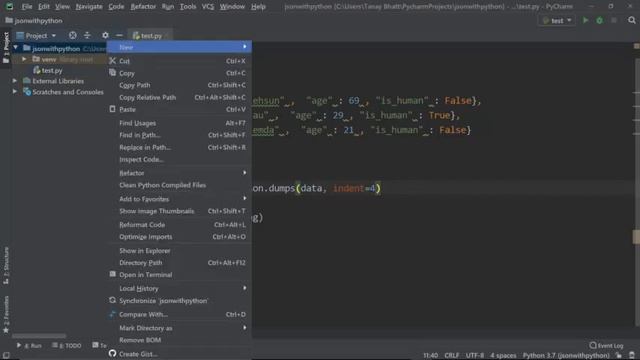Click the Project panel horizontal scrollbar
This screenshot has height=360, width=640.
[39, 336]
